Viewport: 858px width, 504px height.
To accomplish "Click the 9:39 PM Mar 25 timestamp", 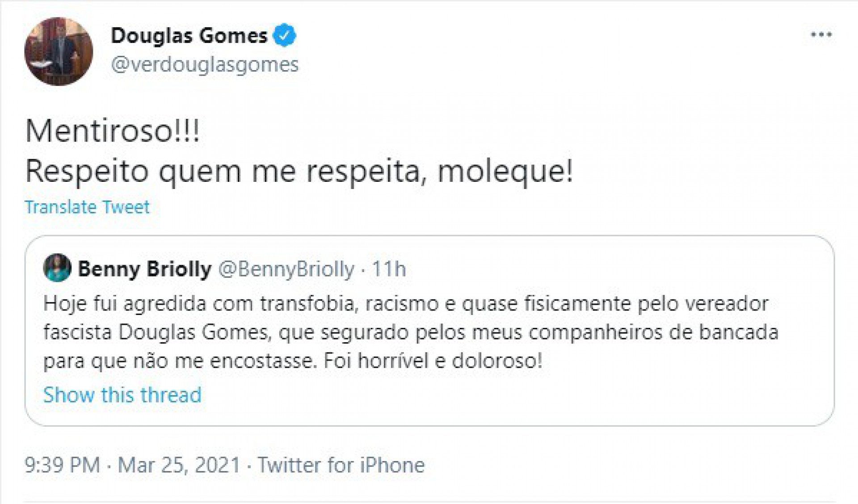I will (130, 465).
